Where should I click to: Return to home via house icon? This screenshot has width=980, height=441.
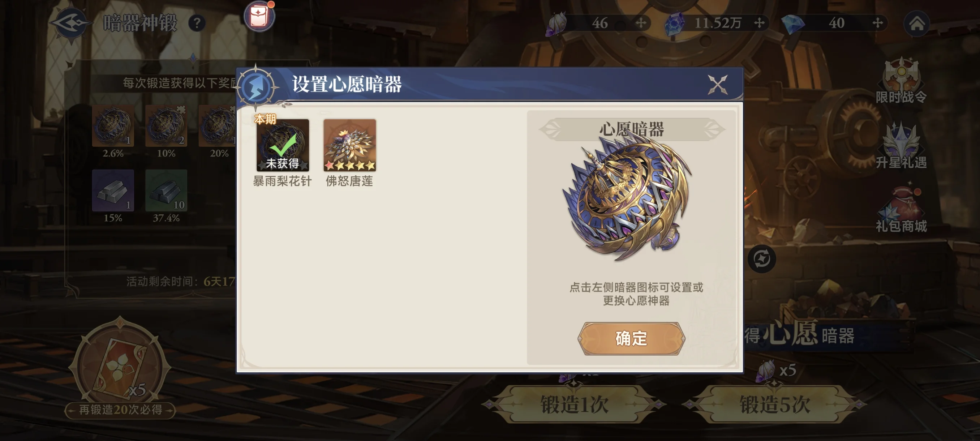coord(917,23)
